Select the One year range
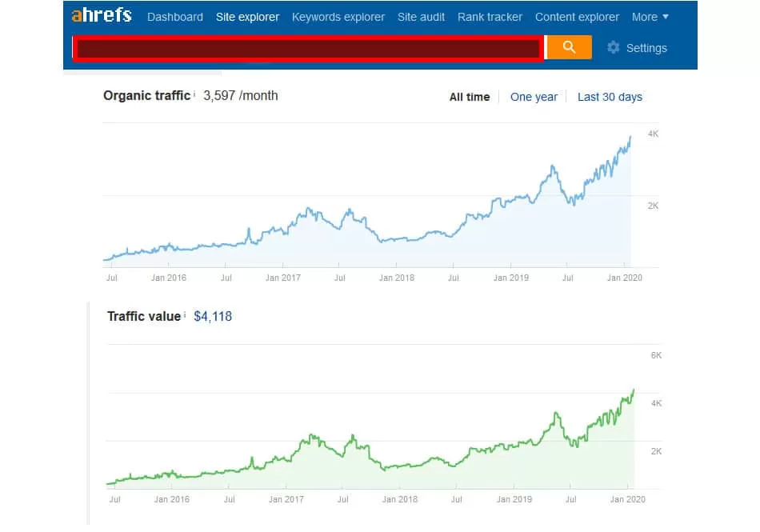Screen dimensions: 760x532 [534, 97]
